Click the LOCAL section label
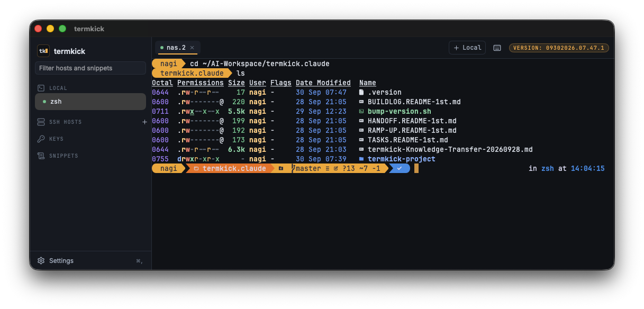This screenshot has height=309, width=644. tap(58, 88)
